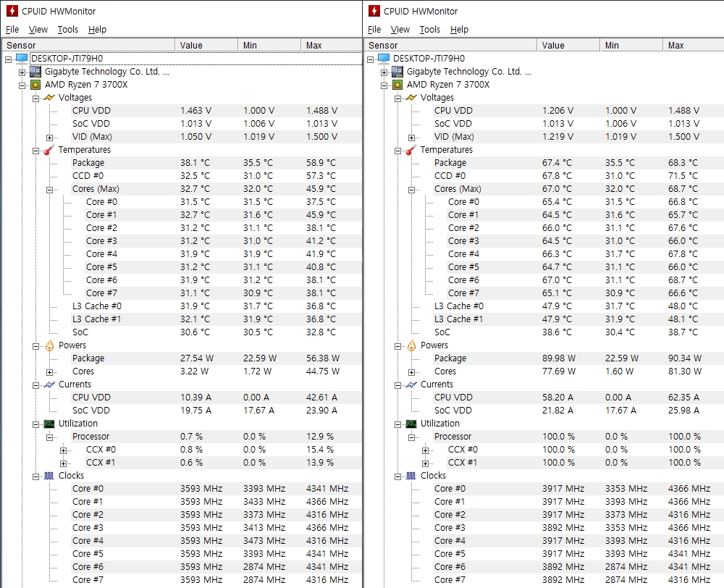Open Help menu in left HWMonitor window
This screenshot has height=588, width=724.
(x=98, y=30)
